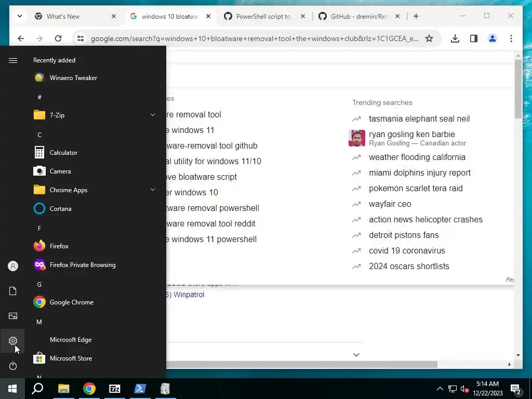532x399 pixels.
Task: Select suggestion windows 11 powershell
Action: tap(214, 239)
